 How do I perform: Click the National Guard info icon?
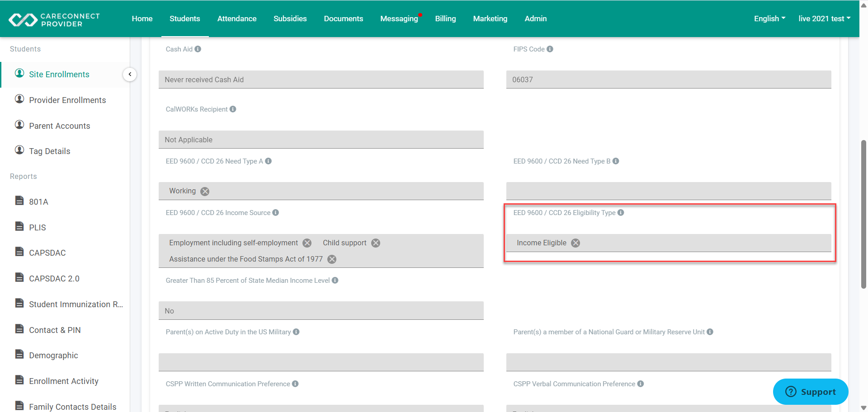pos(710,332)
